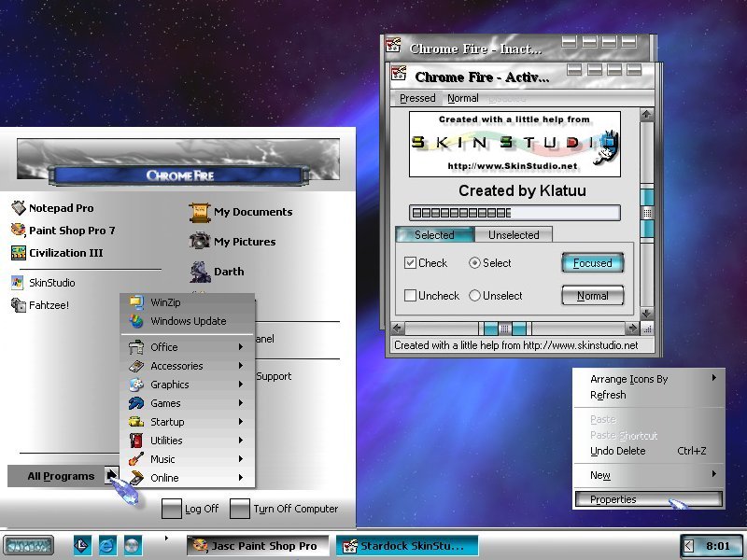The width and height of the screenshot is (747, 560).
Task: Click the Stardock SkinStudio taskbar button
Action: point(407,546)
